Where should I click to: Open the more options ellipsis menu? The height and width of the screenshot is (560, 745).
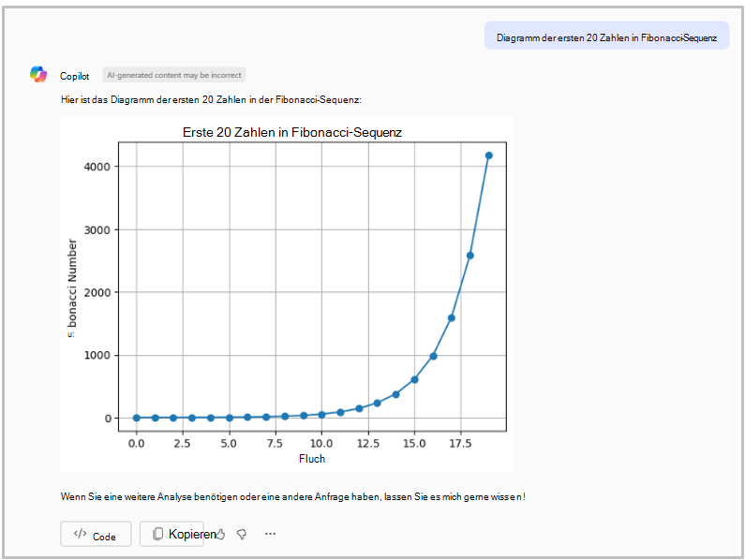[270, 534]
